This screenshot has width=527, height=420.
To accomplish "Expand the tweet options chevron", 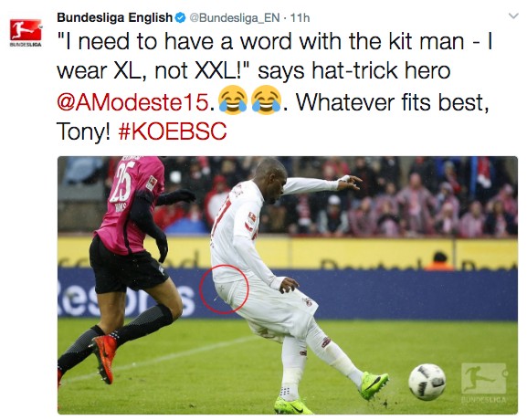I will [x=513, y=16].
